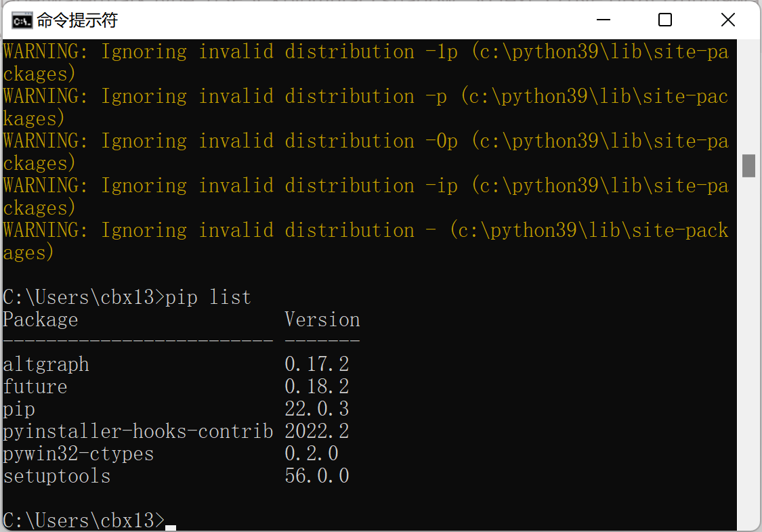This screenshot has width=762, height=532.
Task: Select the 'pywin32-ctypes' entry
Action: coord(78,453)
